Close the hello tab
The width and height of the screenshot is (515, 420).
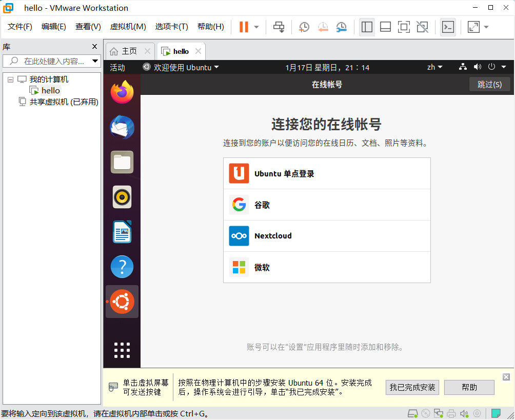click(198, 51)
